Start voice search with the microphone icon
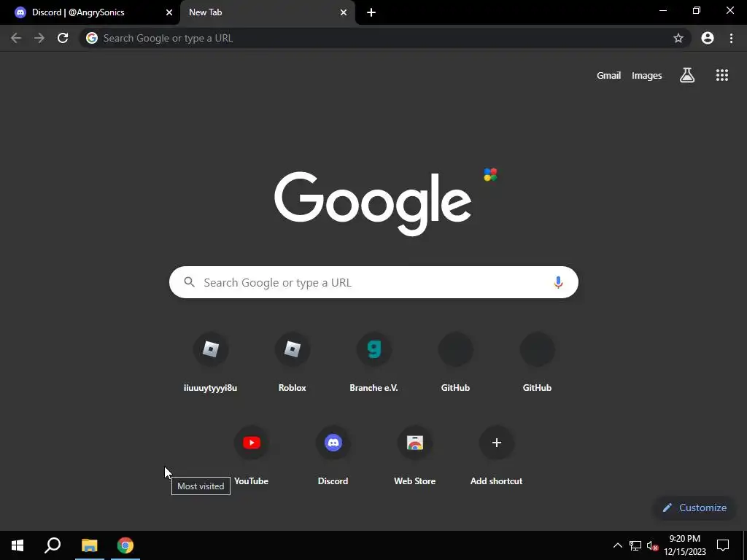Image resolution: width=747 pixels, height=560 pixels. point(558,282)
